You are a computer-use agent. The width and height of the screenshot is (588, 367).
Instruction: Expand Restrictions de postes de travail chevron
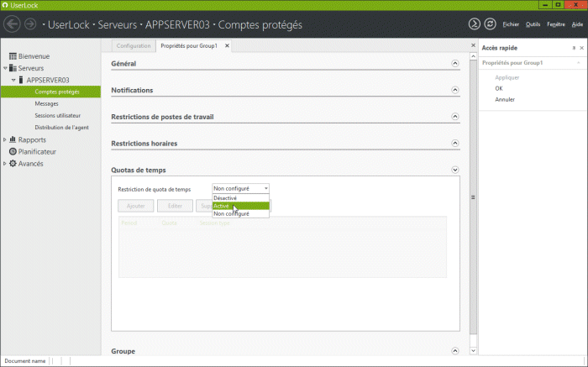click(x=455, y=117)
